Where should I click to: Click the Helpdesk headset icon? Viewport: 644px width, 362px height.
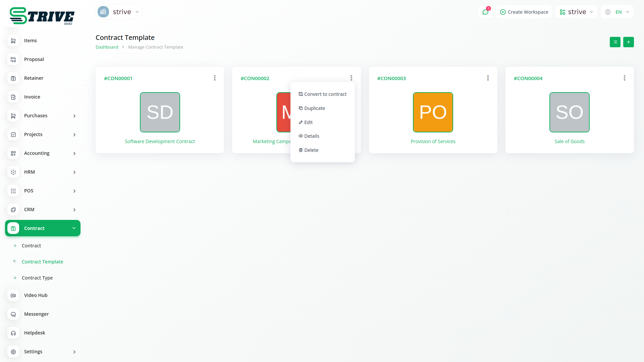13,333
